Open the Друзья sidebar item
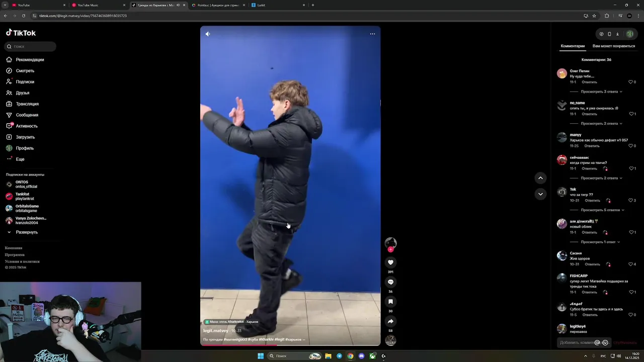 pos(22,93)
